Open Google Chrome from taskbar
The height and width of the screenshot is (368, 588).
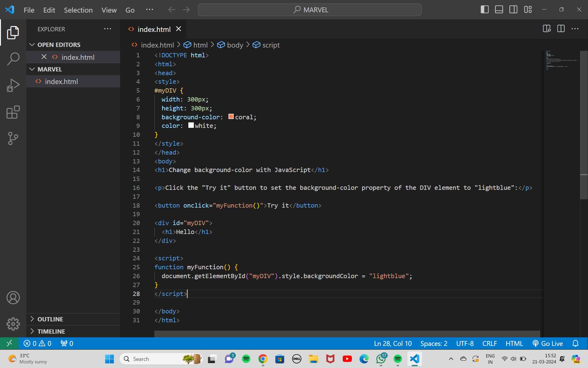pyautogui.click(x=263, y=359)
